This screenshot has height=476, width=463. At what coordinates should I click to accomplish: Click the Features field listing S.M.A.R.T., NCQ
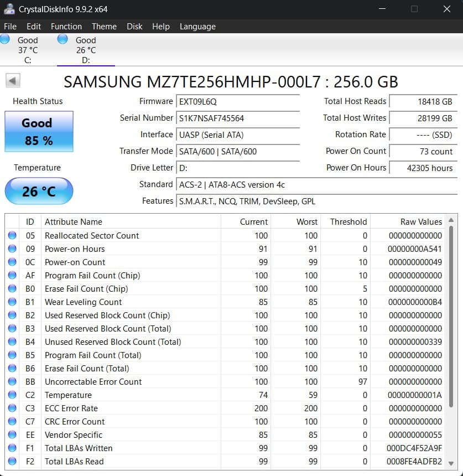(x=317, y=201)
